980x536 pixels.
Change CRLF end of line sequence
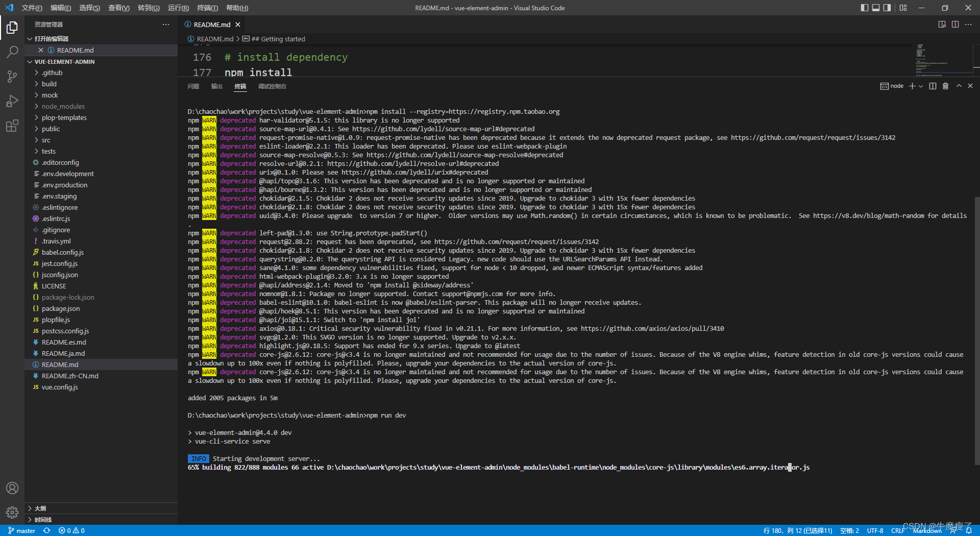pyautogui.click(x=898, y=530)
